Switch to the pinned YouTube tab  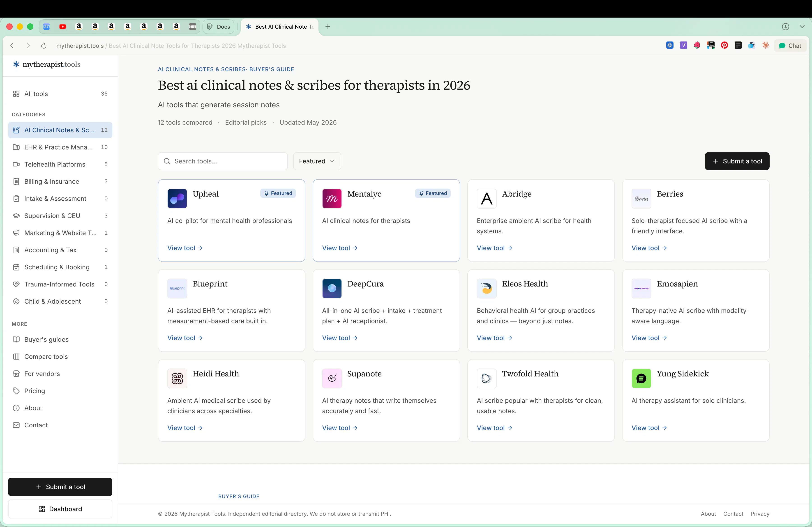click(63, 27)
